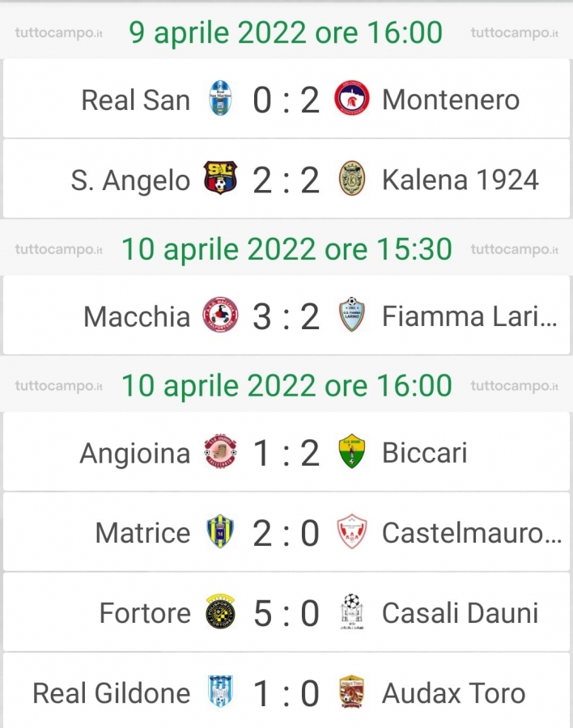Tap the Fortore black-yellow badge

point(220,612)
